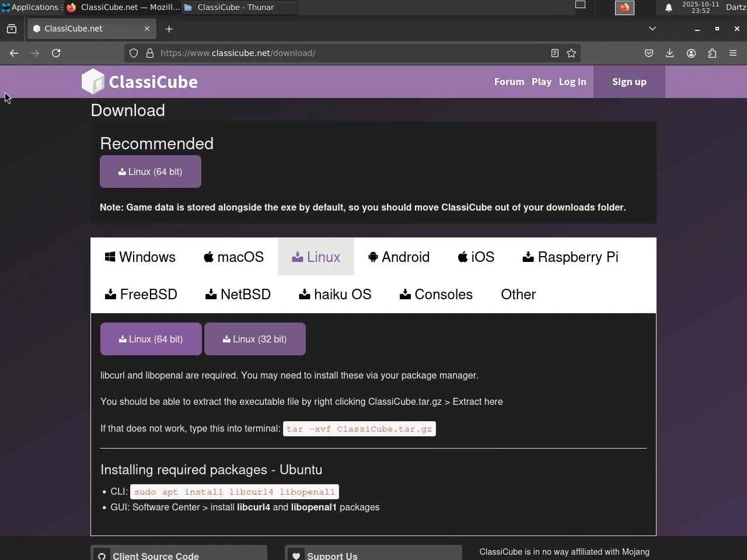Image resolution: width=747 pixels, height=560 pixels.
Task: Click the address bar URL field
Action: (x=350, y=53)
